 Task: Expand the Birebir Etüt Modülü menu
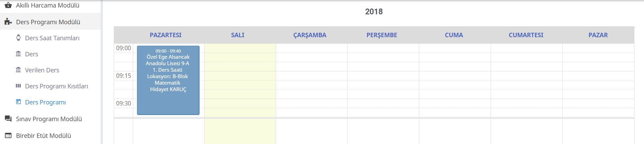click(x=50, y=135)
